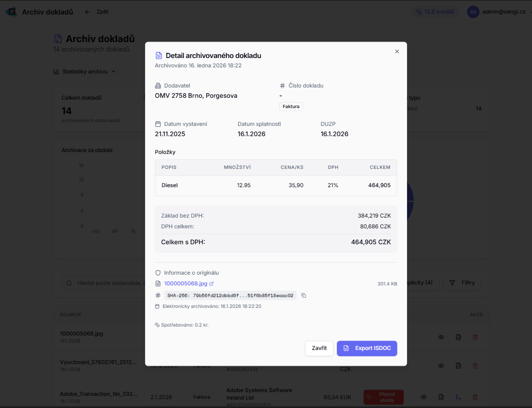Export ISDOC for 1000005068.jpg row
This screenshot has width=532, height=408.
click(458, 337)
